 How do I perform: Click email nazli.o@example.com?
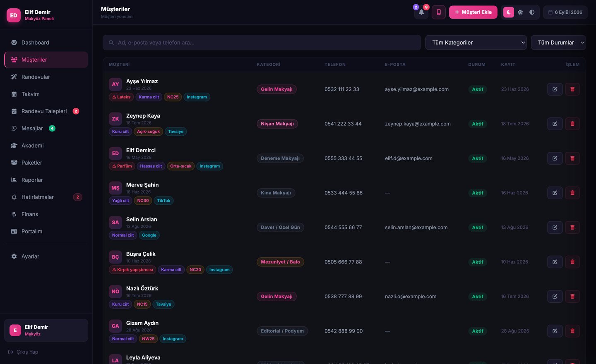pos(411,297)
